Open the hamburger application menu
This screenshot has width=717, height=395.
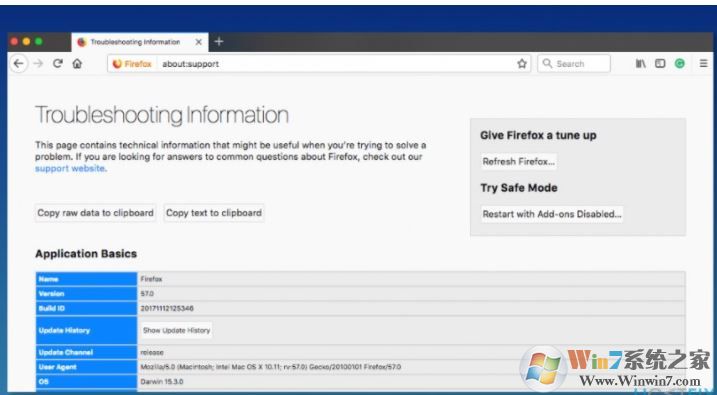(x=703, y=64)
